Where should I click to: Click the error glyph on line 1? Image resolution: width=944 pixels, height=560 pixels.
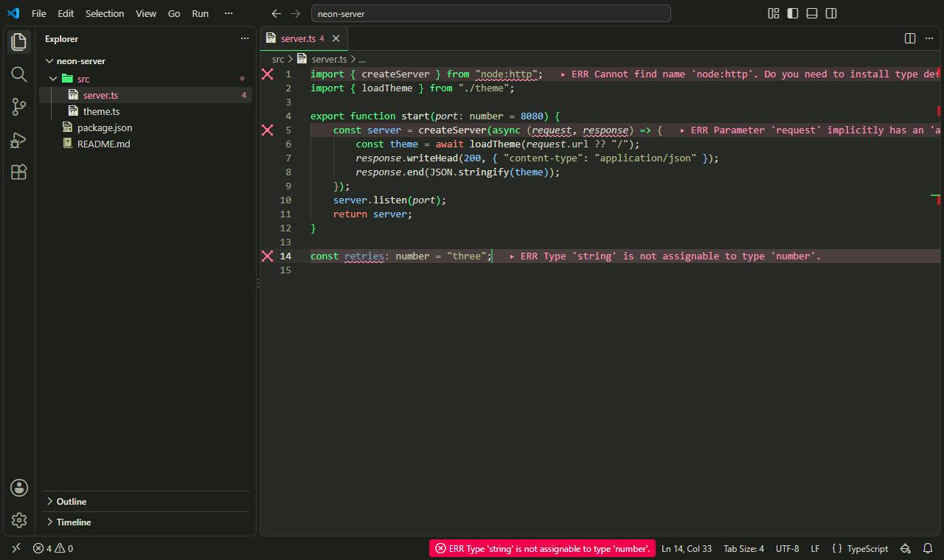267,74
